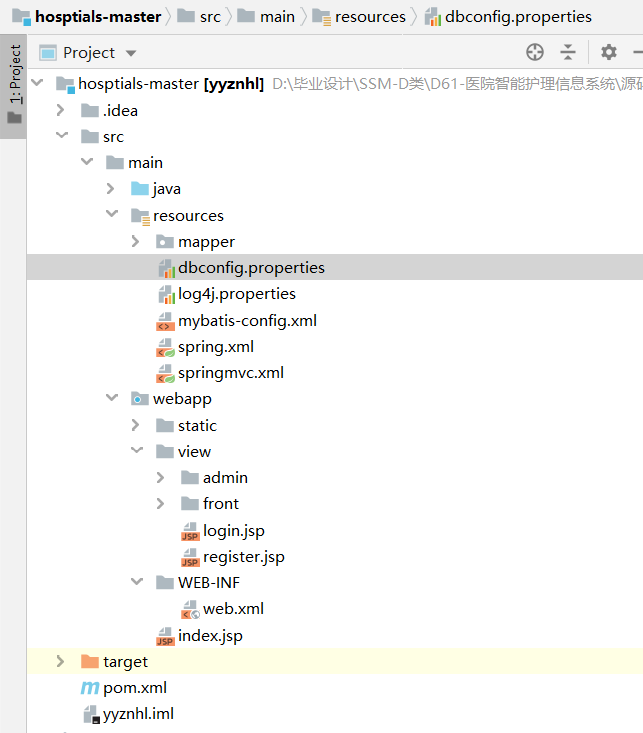Click the Collapse All icon in Project toolbar
643x733 pixels.
coord(568,52)
